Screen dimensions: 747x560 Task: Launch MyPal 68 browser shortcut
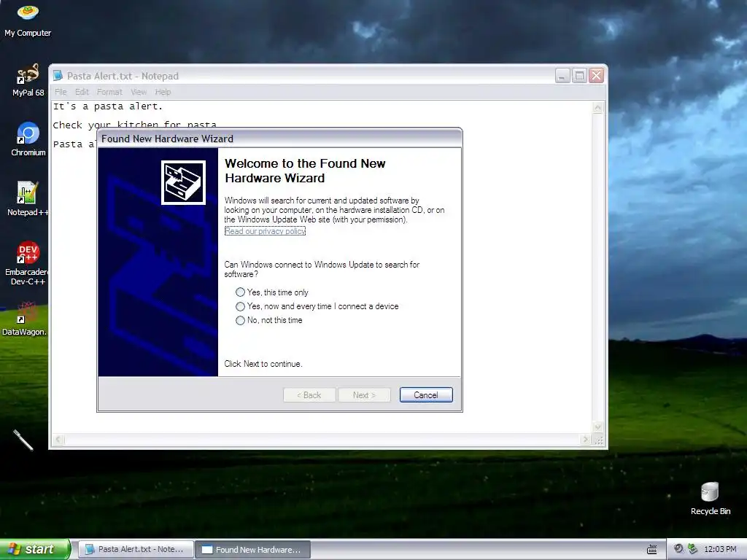28,79
